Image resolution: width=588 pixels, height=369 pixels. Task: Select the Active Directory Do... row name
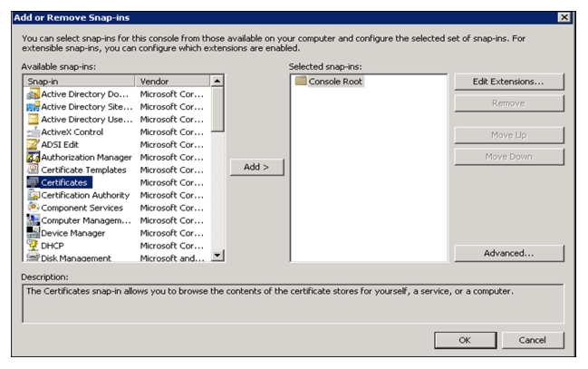[85, 94]
